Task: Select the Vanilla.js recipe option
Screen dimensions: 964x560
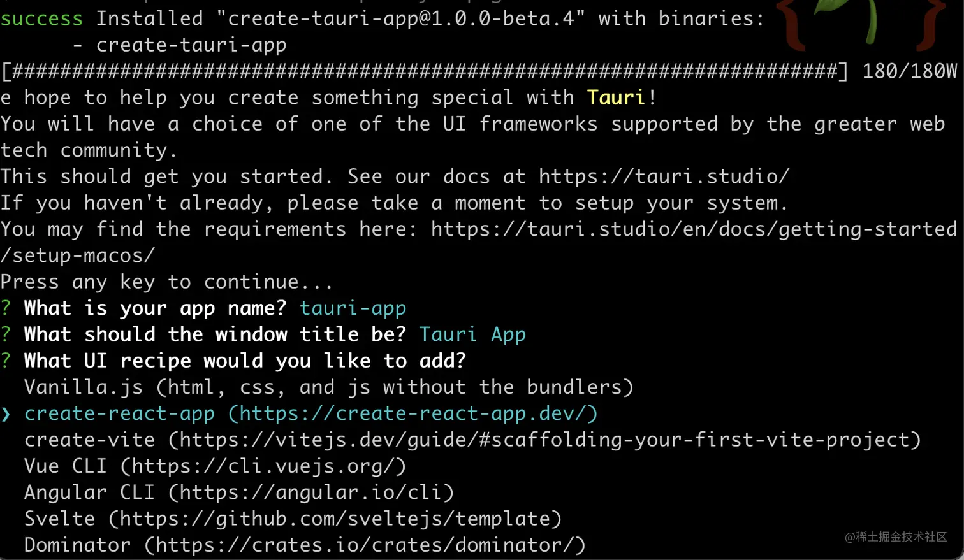Action: pos(328,387)
